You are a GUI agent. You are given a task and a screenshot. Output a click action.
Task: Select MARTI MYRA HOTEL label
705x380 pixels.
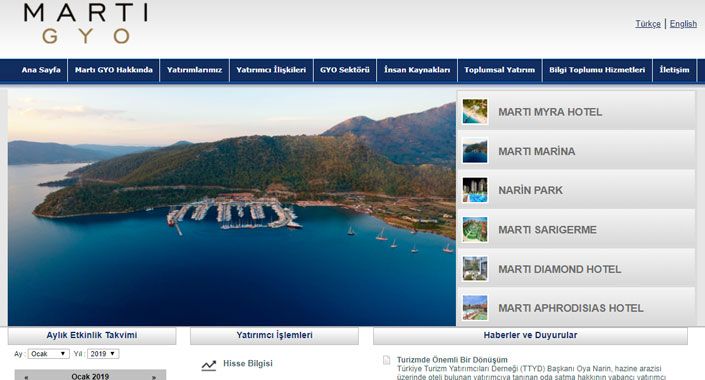click(x=550, y=112)
